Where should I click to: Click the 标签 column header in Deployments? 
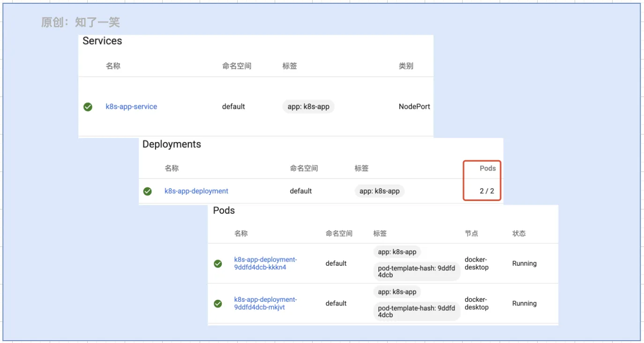click(x=361, y=168)
